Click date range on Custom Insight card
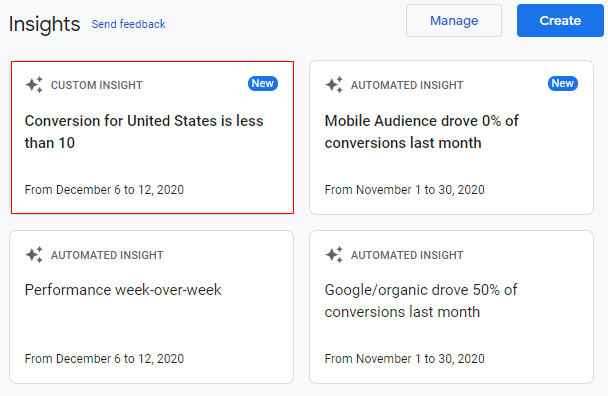 pos(104,190)
